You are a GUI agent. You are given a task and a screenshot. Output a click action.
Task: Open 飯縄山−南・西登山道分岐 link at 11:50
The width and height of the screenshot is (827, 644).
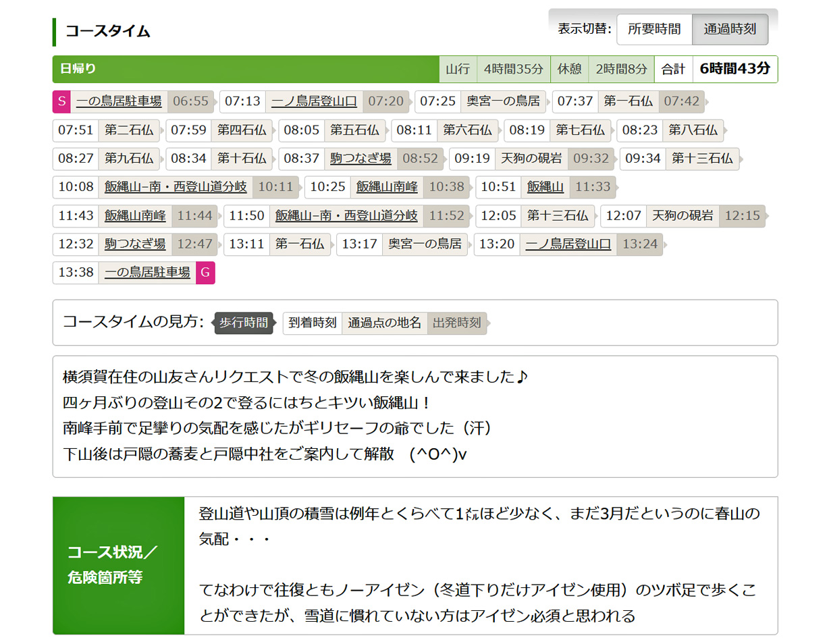click(x=346, y=216)
